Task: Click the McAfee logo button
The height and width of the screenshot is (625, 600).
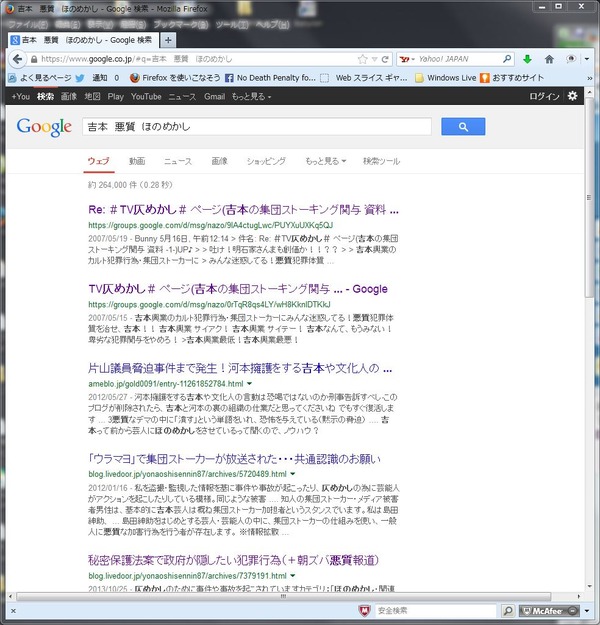Action: pyautogui.click(x=549, y=611)
